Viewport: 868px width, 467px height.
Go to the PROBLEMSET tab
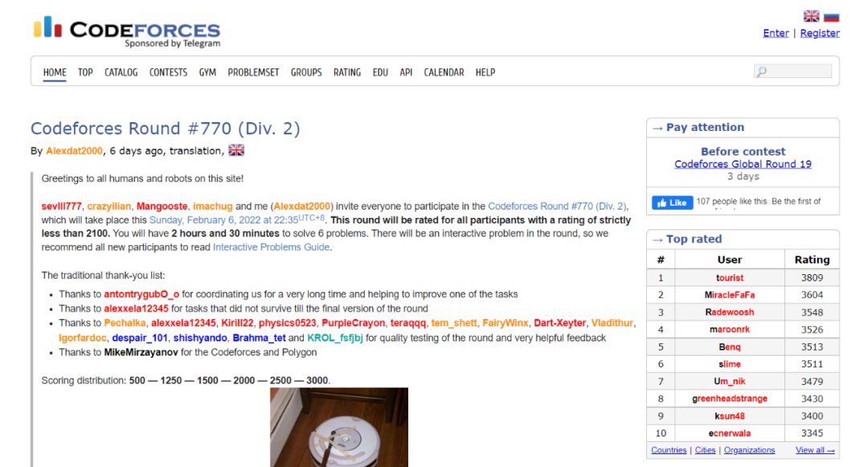[253, 72]
